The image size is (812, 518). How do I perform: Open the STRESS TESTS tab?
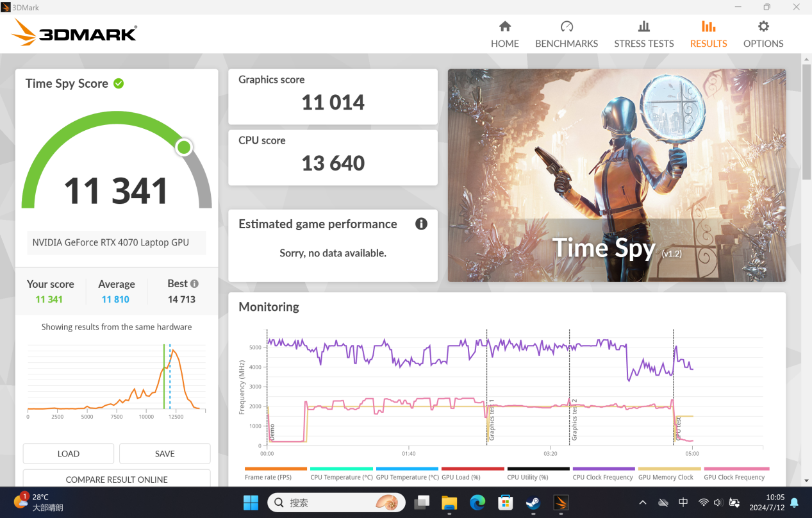[644, 34]
